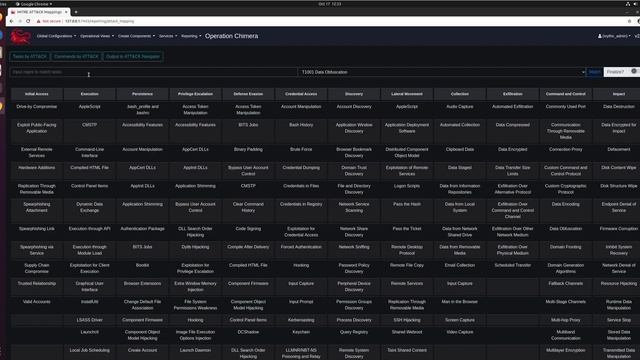640x360 pixels.
Task: Reload the page with the refresh icon
Action: pyautogui.click(x=28, y=21)
